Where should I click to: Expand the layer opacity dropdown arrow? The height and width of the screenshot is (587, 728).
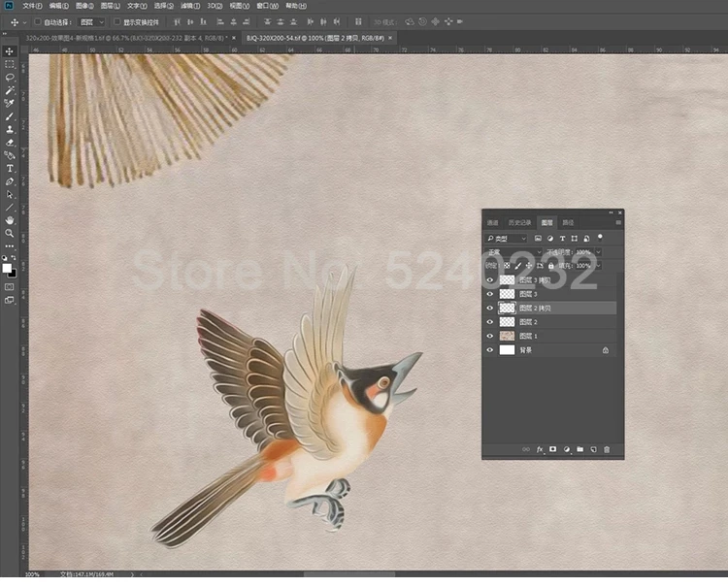pyautogui.click(x=596, y=251)
